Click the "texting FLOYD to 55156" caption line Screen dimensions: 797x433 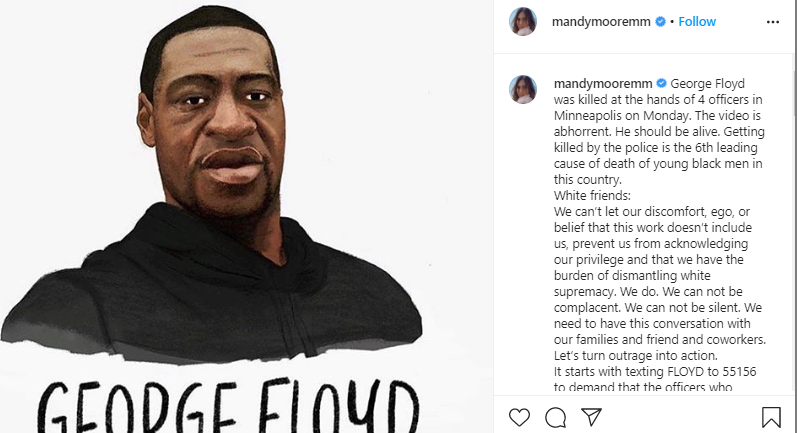pos(655,372)
